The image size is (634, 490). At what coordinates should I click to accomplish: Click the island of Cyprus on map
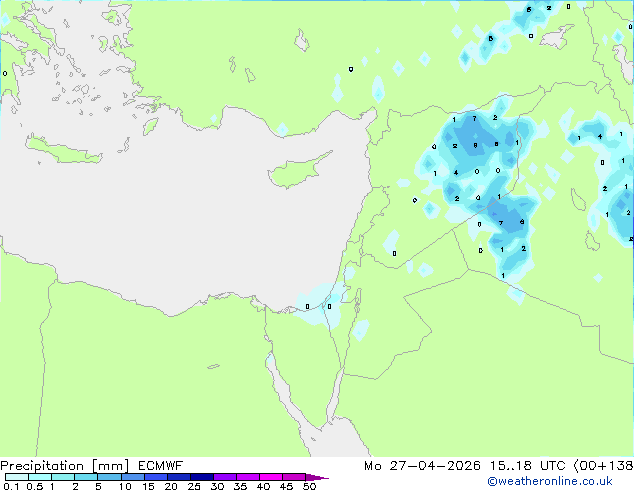(x=295, y=172)
